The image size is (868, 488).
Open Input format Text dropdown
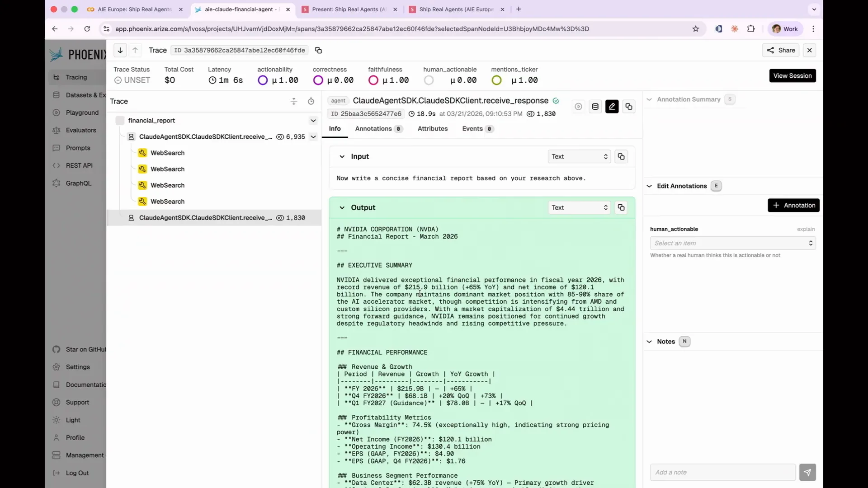coord(579,157)
